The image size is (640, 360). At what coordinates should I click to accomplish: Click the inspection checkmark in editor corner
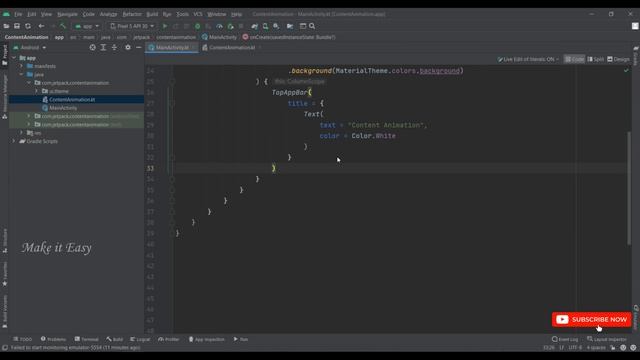coord(626,71)
